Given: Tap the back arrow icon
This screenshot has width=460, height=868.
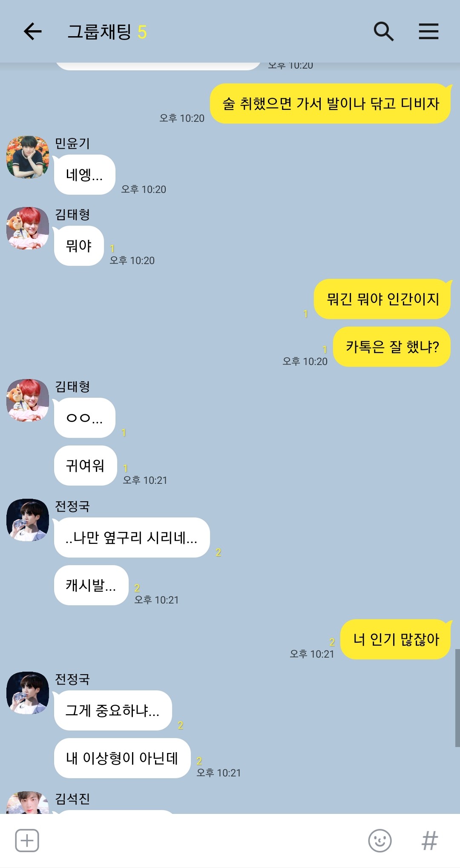Looking at the screenshot, I should pos(32,32).
